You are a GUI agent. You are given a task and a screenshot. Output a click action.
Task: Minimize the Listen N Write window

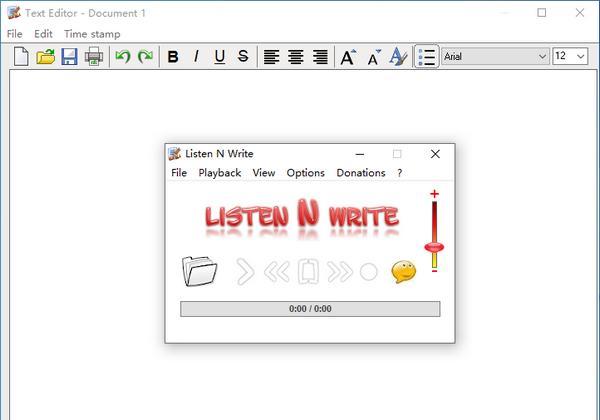[x=360, y=154]
